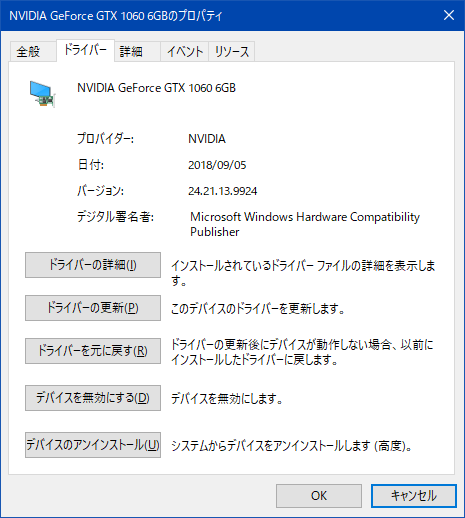The image size is (465, 518).
Task: Click the キャンセル button
Action: point(414,496)
